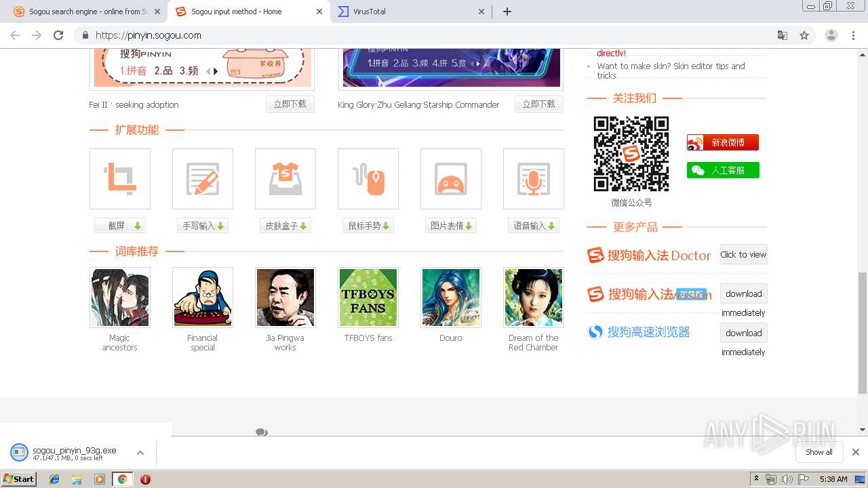Go back to the previous page
Screen dimensions: 868x488
[x=15, y=35]
